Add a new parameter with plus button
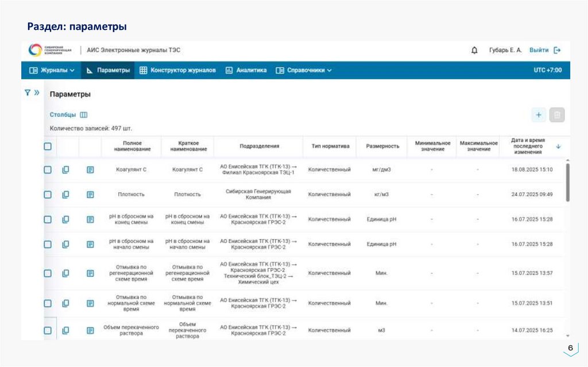The image size is (588, 367). (x=539, y=115)
